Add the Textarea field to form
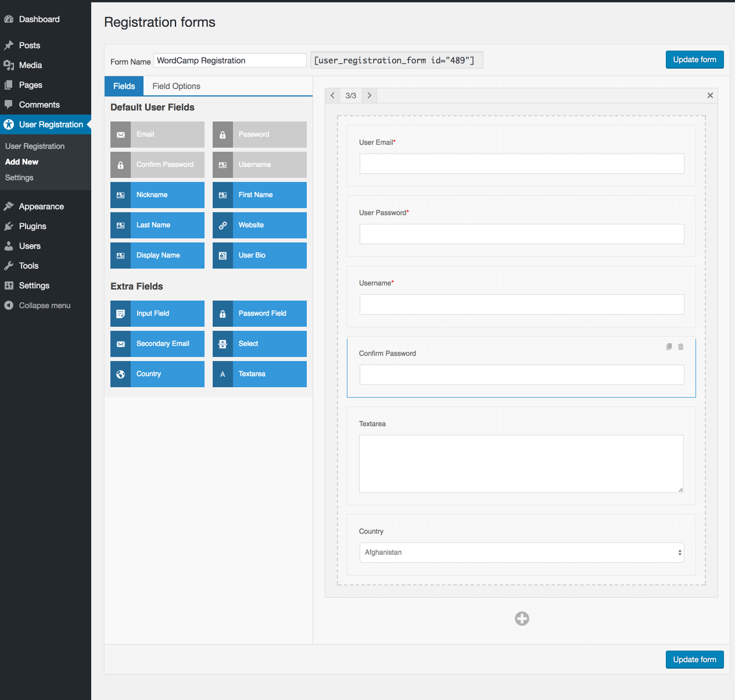The width and height of the screenshot is (735, 700). (x=259, y=374)
